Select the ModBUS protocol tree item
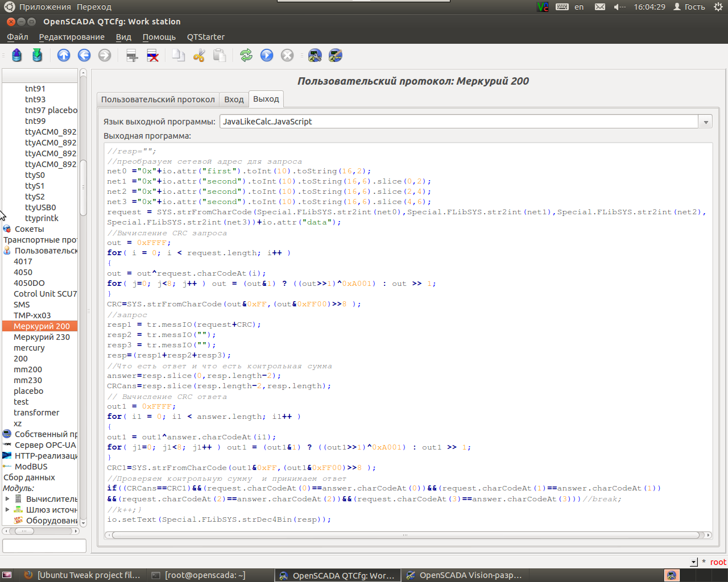Image resolution: width=728 pixels, height=582 pixels. coord(31,467)
